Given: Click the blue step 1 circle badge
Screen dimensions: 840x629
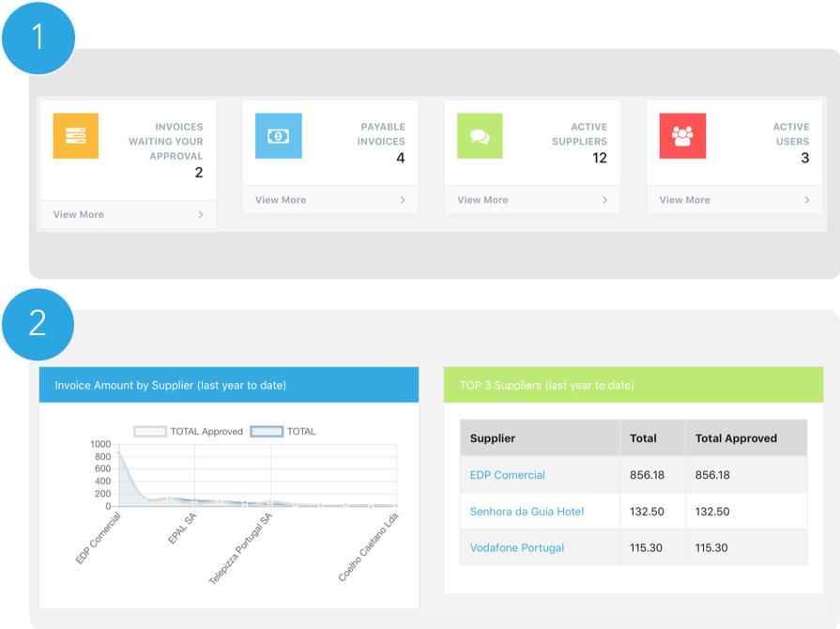Looking at the screenshot, I should tap(38, 38).
